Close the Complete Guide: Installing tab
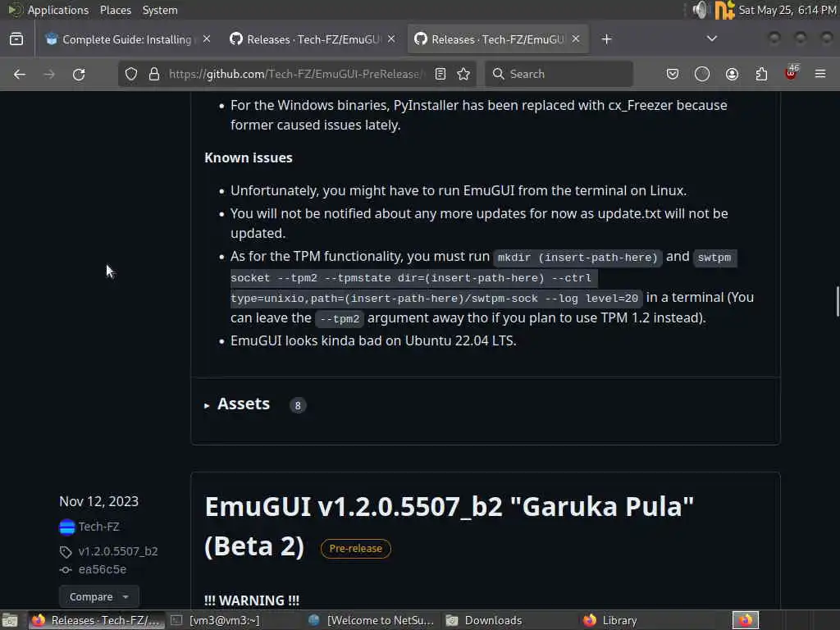The image size is (840, 630). pyautogui.click(x=207, y=39)
